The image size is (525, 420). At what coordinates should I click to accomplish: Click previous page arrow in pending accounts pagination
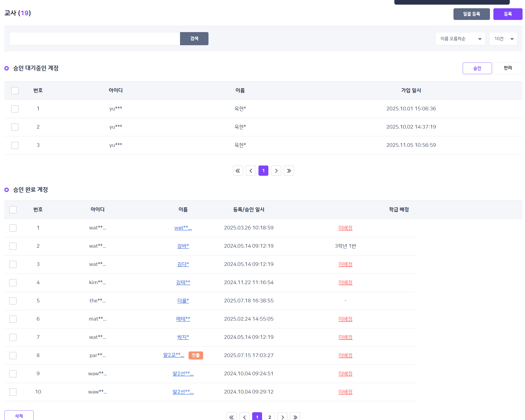pos(251,171)
